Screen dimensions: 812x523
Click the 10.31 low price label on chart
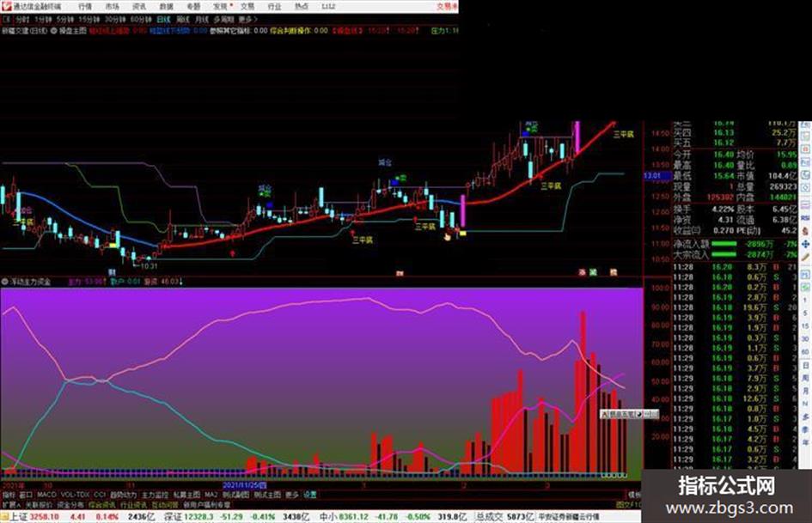pyautogui.click(x=149, y=266)
